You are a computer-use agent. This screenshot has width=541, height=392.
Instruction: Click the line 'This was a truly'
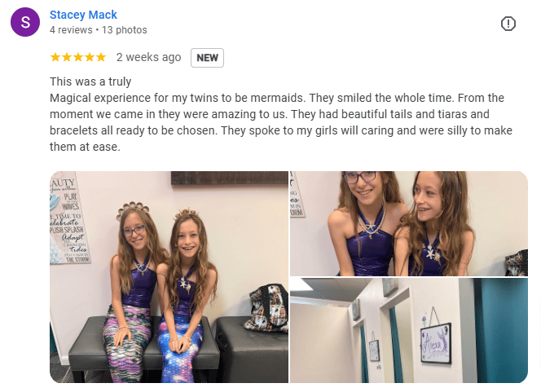tap(90, 81)
